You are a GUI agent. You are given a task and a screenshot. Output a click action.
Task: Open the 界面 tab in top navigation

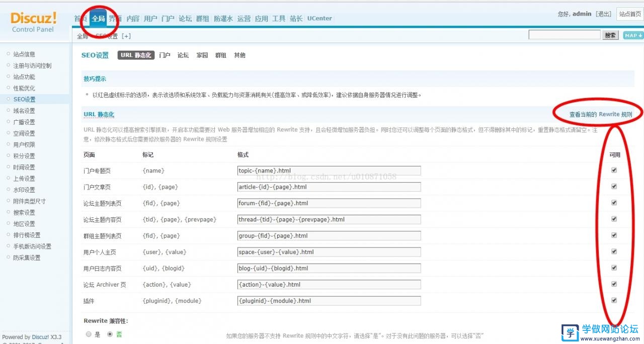[115, 18]
